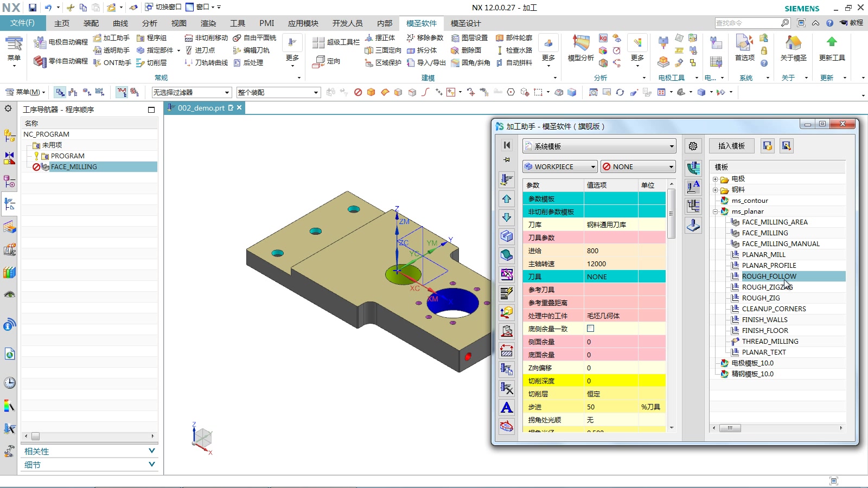Viewport: 868px width, 488px height.
Task: Open the history clock icon in resource bar
Action: pyautogui.click(x=10, y=383)
